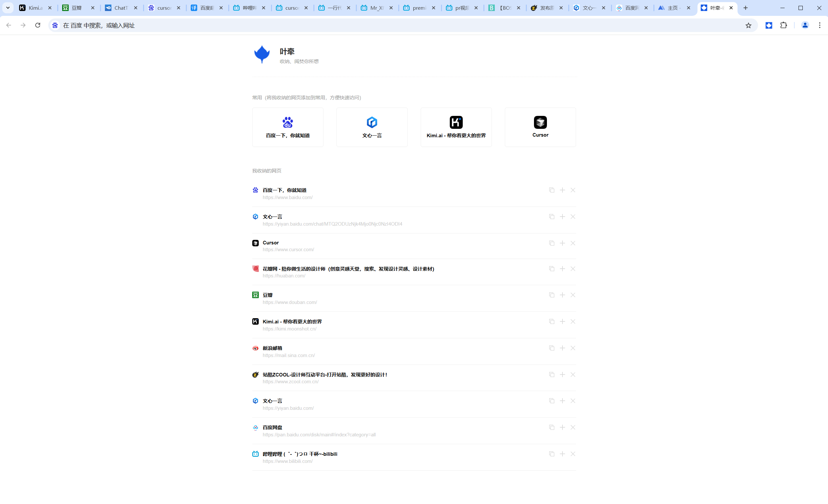Open a new browser tab
This screenshot has height=504, width=828.
pyautogui.click(x=745, y=8)
